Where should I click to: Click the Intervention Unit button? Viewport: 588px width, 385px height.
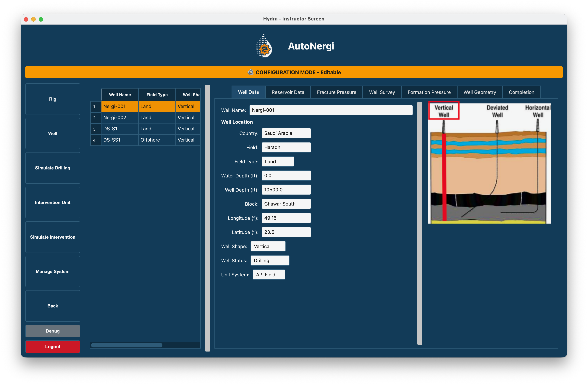click(52, 202)
